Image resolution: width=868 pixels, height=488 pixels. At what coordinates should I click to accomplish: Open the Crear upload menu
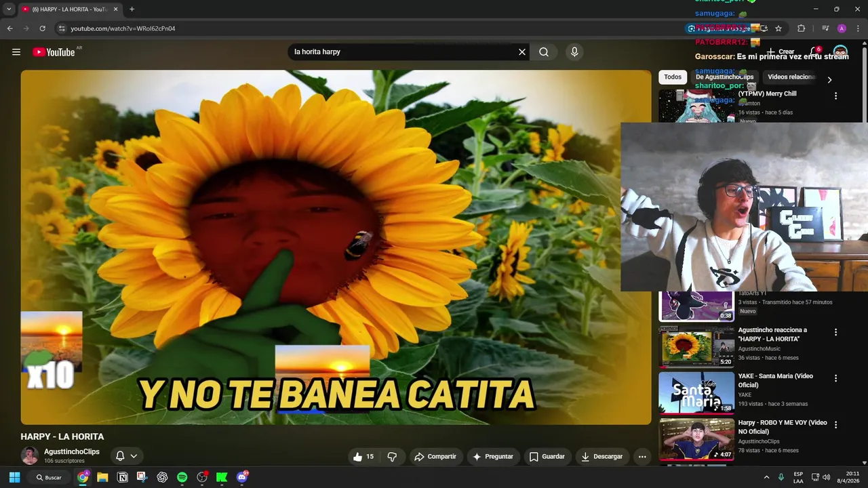[781, 52]
